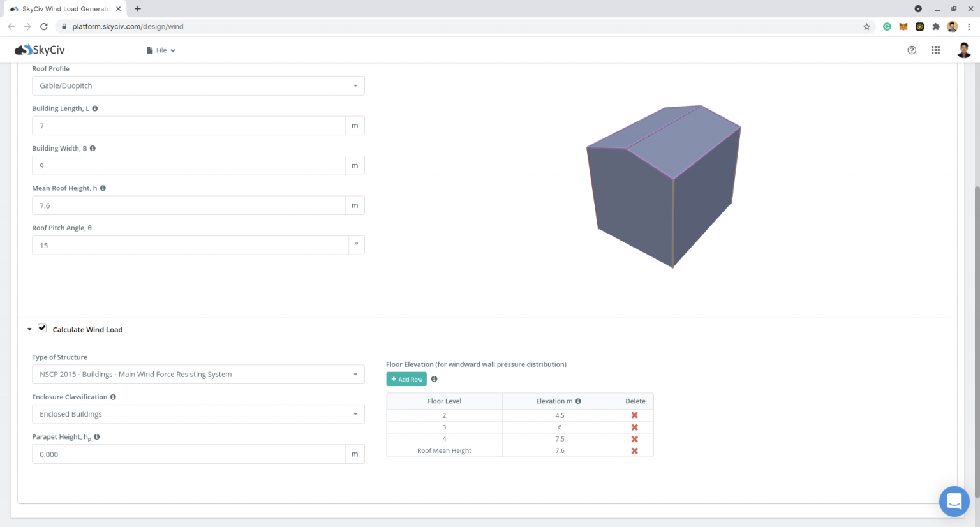Screen dimensions: 980x527
Task: Collapse the Calculate Wind Load section
Action: (29, 329)
